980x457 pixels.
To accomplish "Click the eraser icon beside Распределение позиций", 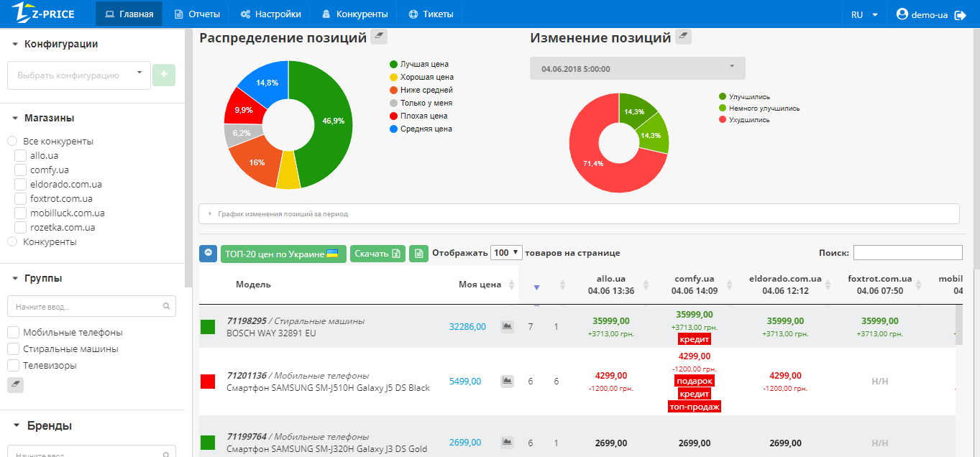I will coord(379,37).
